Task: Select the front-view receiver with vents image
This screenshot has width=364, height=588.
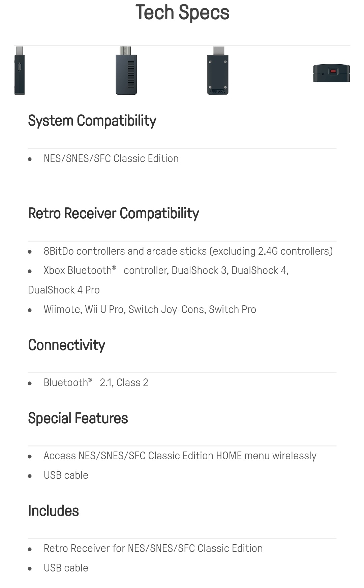Action: tap(126, 71)
